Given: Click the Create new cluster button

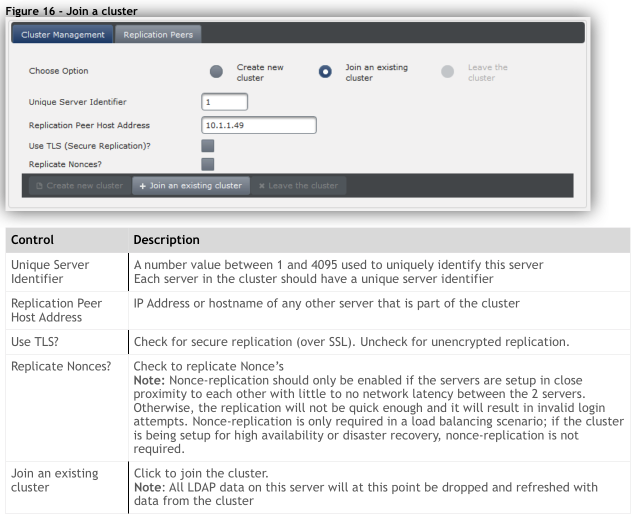Looking at the screenshot, I should (80, 186).
